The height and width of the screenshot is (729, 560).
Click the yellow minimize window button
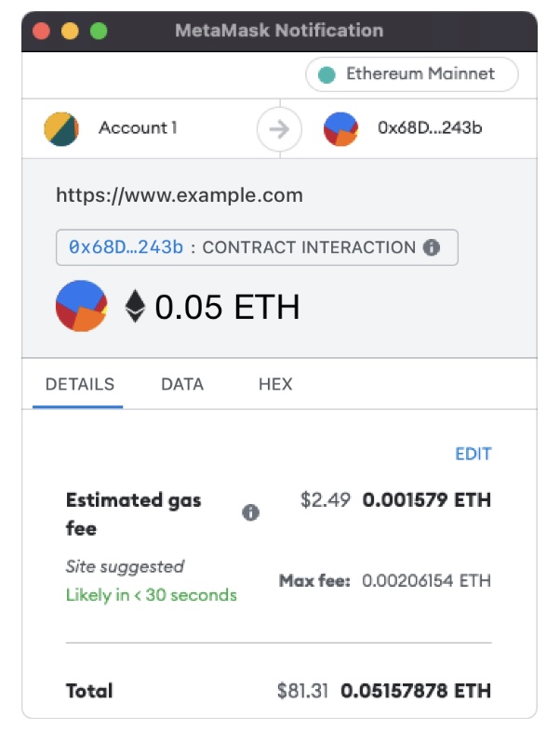pyautogui.click(x=69, y=31)
